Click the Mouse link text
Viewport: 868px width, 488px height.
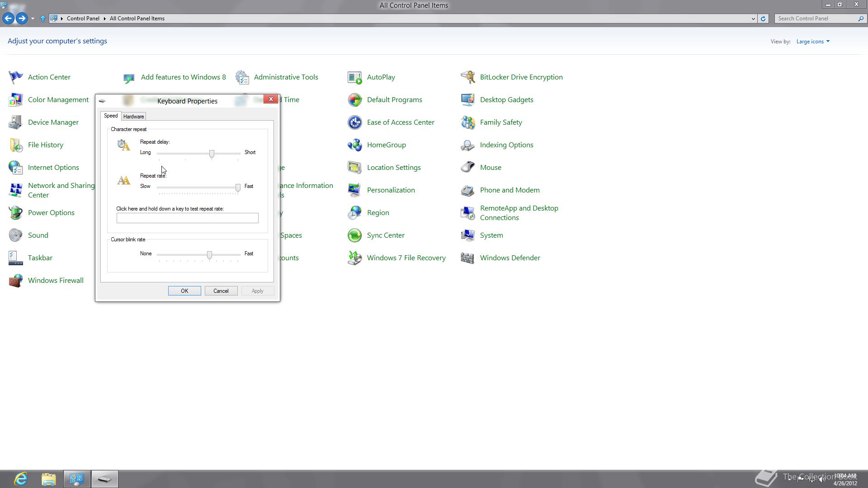point(491,168)
